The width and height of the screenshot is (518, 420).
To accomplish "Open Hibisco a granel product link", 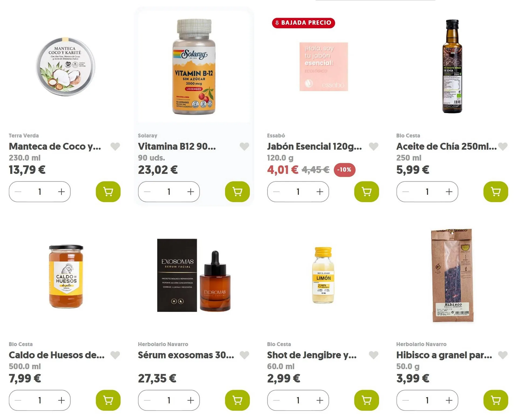I will pos(444,355).
